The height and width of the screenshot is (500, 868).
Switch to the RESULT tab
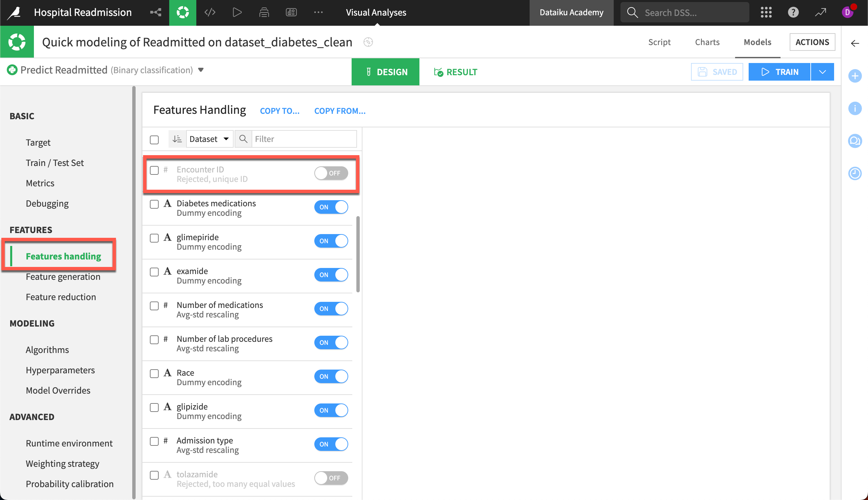click(455, 72)
